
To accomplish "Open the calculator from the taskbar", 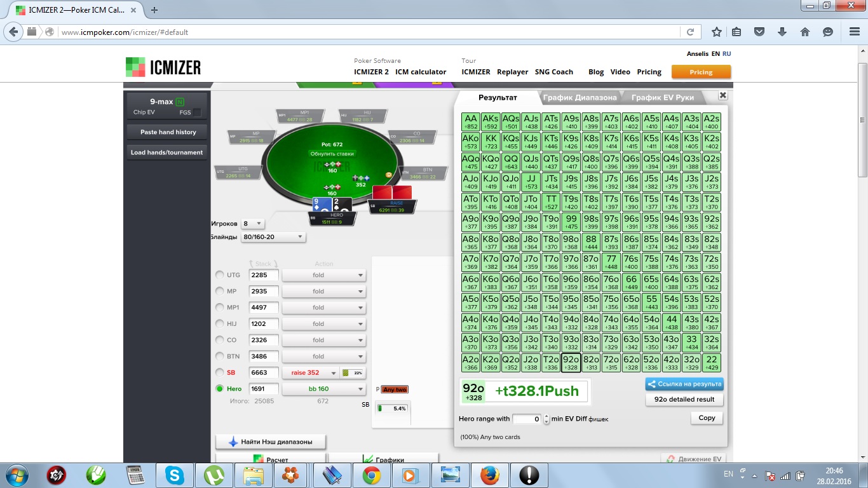I will tap(135, 475).
